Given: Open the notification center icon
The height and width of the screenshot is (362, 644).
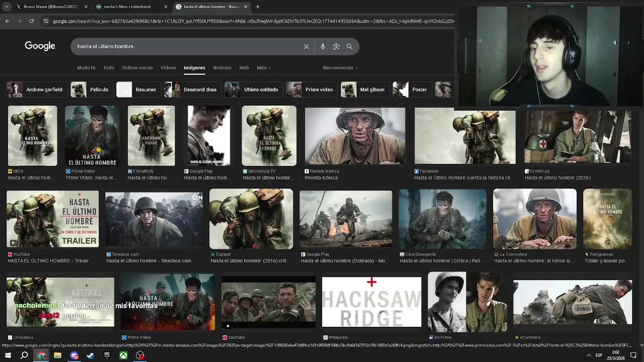Looking at the screenshot, I should [633, 355].
